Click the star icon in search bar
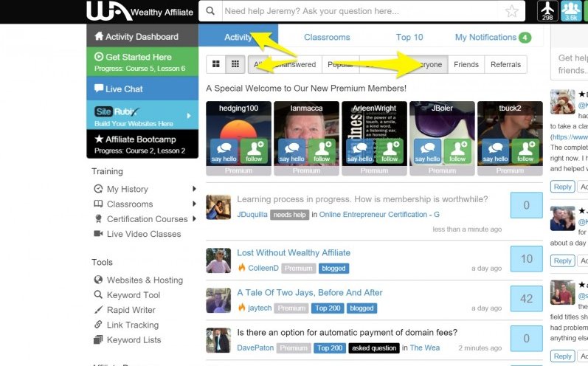 coord(512,11)
